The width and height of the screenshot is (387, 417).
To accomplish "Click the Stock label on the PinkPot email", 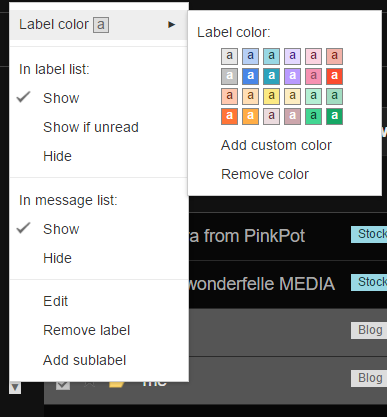I will [369, 234].
